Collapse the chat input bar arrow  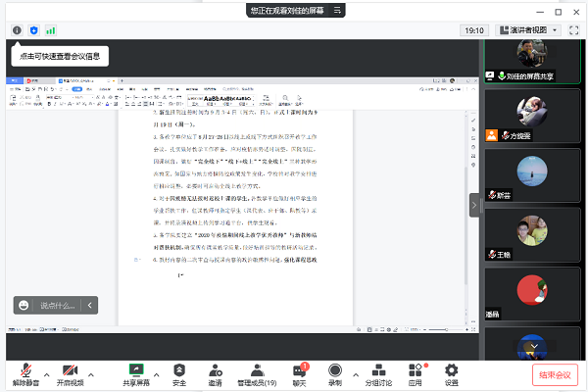(x=89, y=306)
